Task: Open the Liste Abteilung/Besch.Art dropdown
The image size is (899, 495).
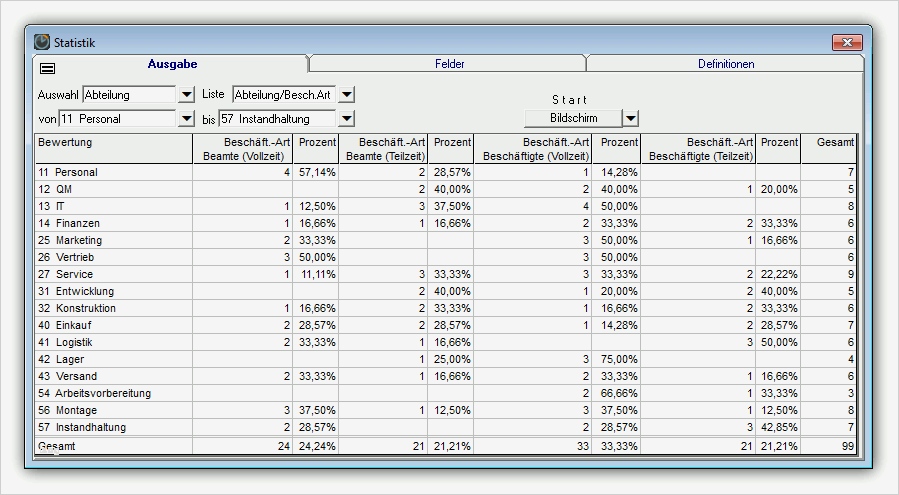Action: pos(346,95)
